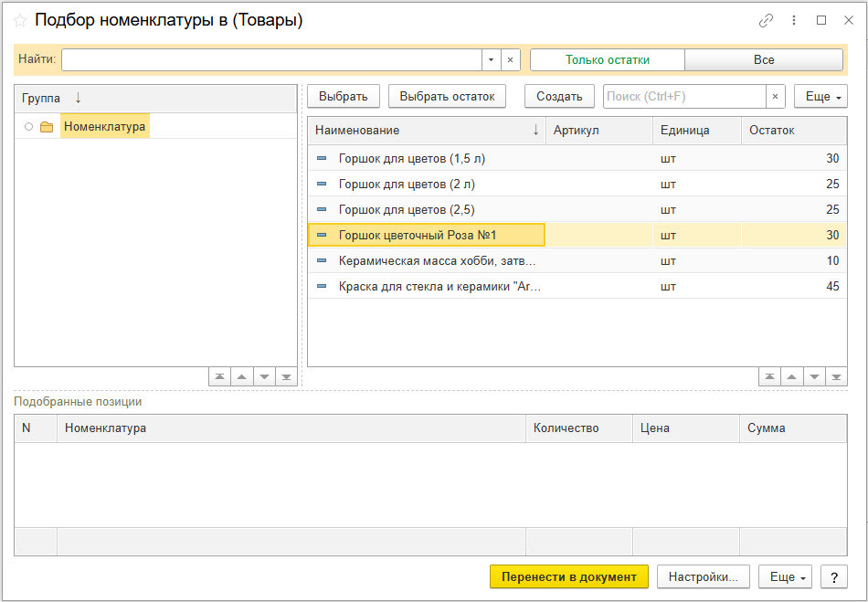Focus the Найти input field
The width and height of the screenshot is (868, 602).
coord(271,59)
